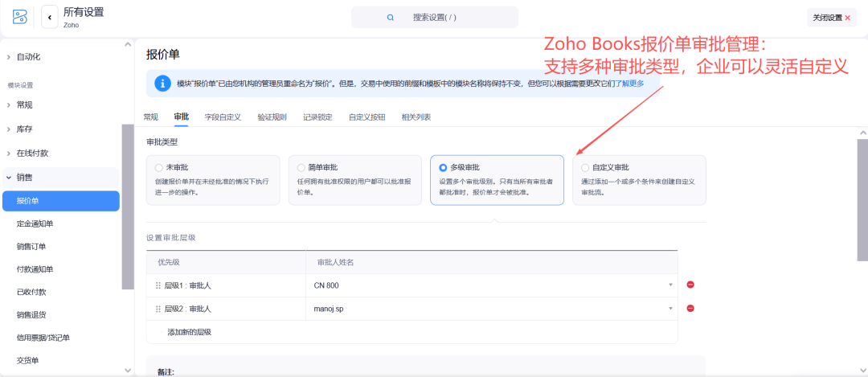Select the 简单审批 radio option
This screenshot has width=868, height=377.
301,167
